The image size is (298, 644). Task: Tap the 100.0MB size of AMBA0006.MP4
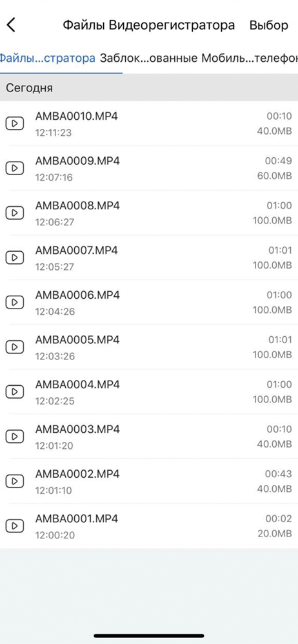coord(272,310)
